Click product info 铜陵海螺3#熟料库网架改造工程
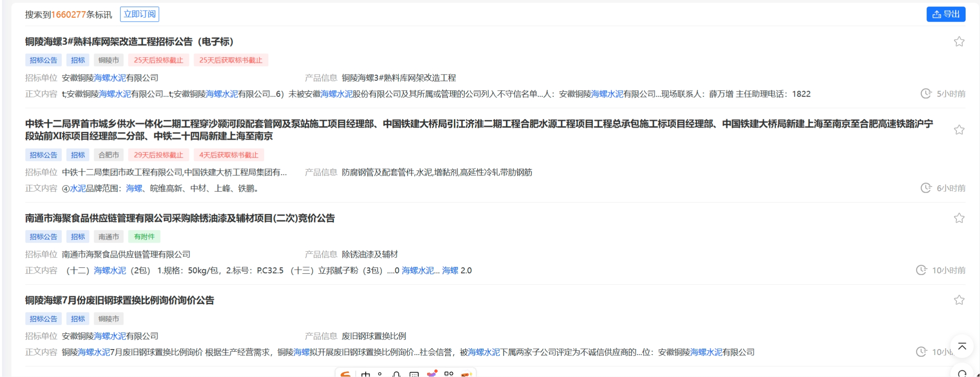 (x=399, y=78)
